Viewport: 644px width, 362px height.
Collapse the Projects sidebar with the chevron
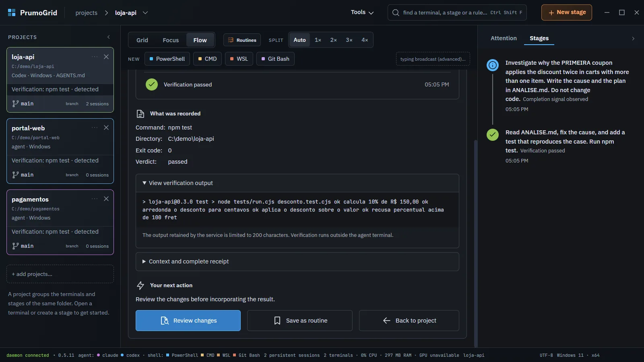[x=109, y=37]
